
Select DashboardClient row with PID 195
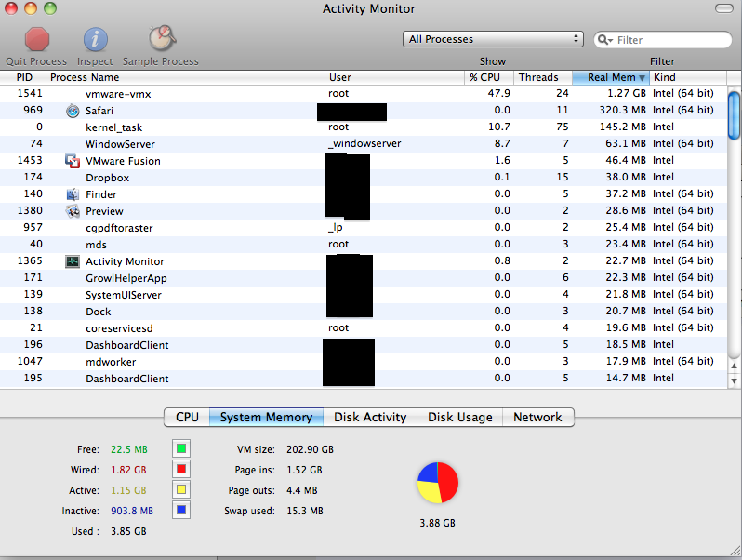tap(364, 379)
